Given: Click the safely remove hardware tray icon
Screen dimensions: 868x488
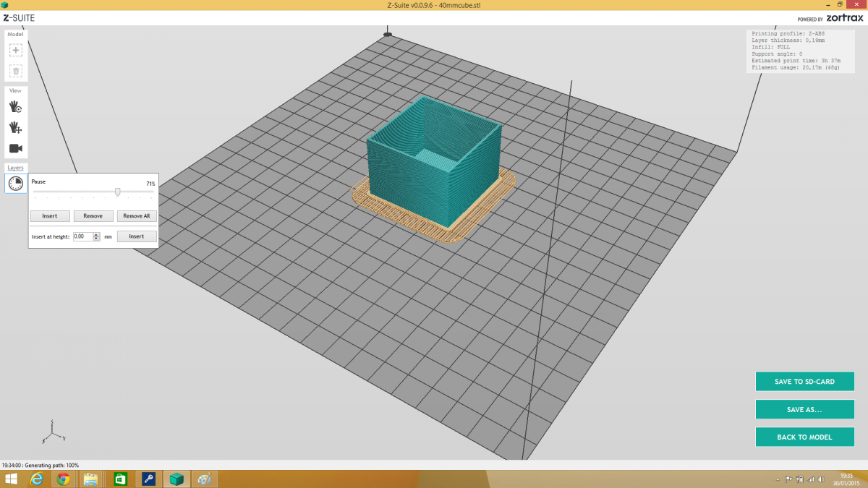Looking at the screenshot, I should coord(799,479).
